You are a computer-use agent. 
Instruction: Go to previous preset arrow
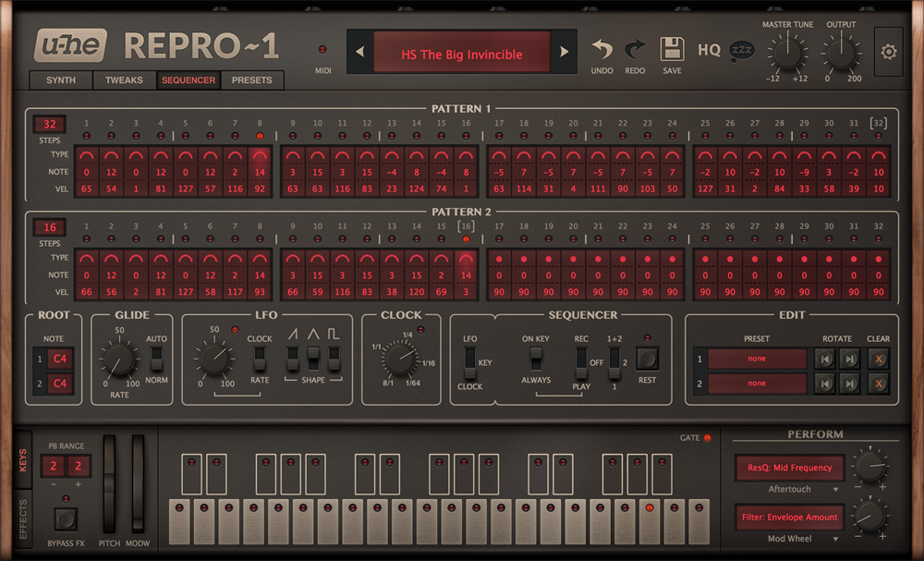[360, 52]
